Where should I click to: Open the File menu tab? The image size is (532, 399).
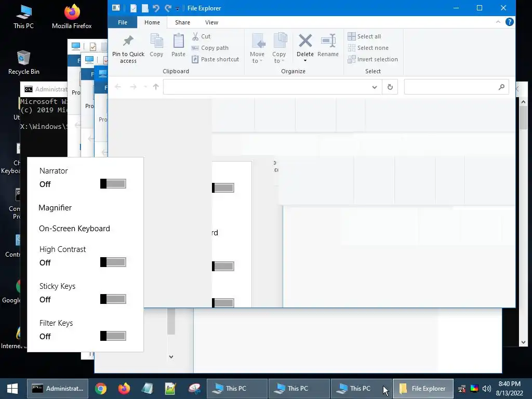[x=123, y=22]
